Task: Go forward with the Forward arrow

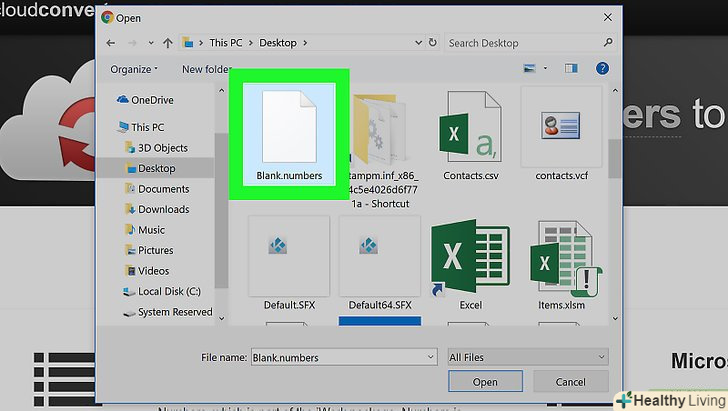Action: click(132, 43)
